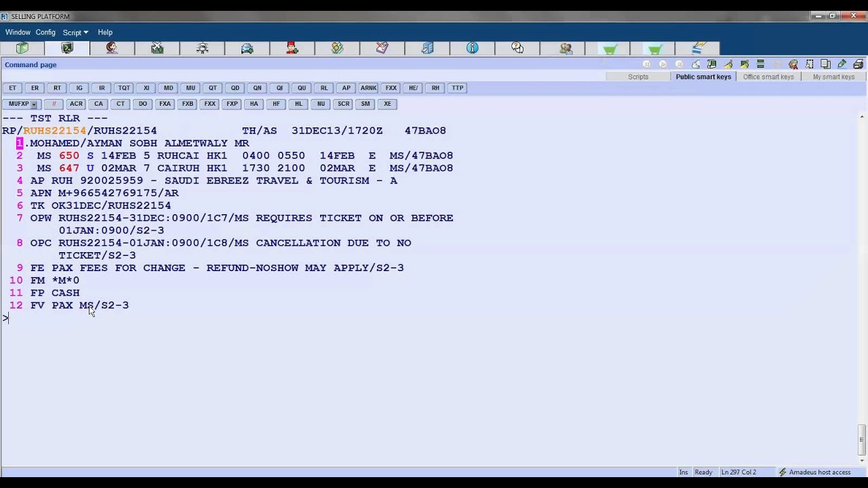Viewport: 868px width, 488px height.
Task: Click the TTP smart key button
Action: click(x=458, y=88)
